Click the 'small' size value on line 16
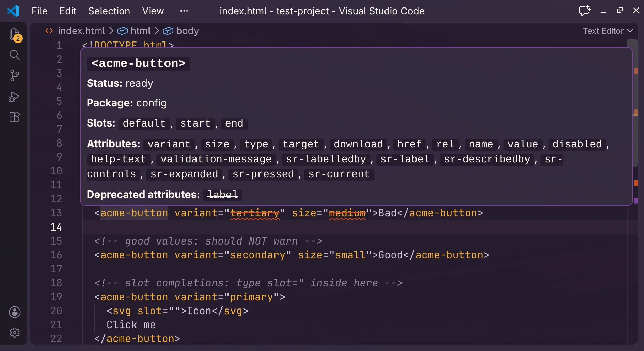The height and width of the screenshot is (351, 644). [x=351, y=255]
